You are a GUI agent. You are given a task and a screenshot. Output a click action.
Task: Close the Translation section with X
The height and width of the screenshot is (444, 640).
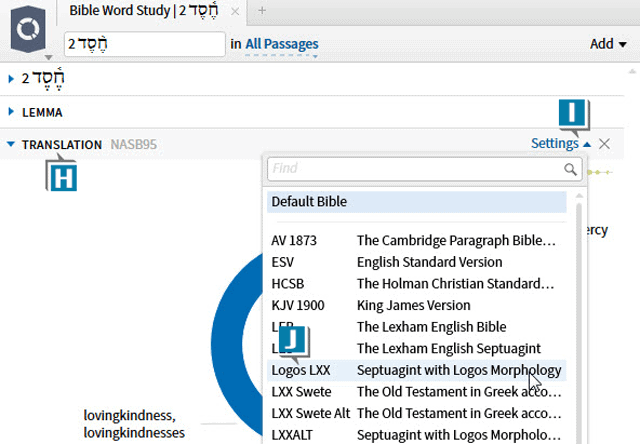[x=604, y=144]
